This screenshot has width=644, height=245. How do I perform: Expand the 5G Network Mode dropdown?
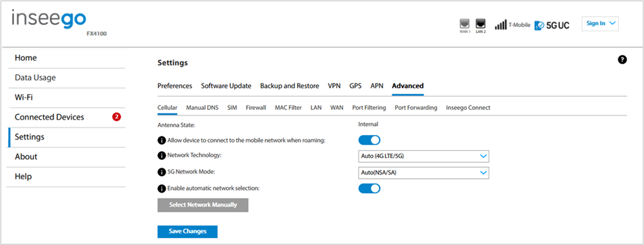pyautogui.click(x=424, y=173)
